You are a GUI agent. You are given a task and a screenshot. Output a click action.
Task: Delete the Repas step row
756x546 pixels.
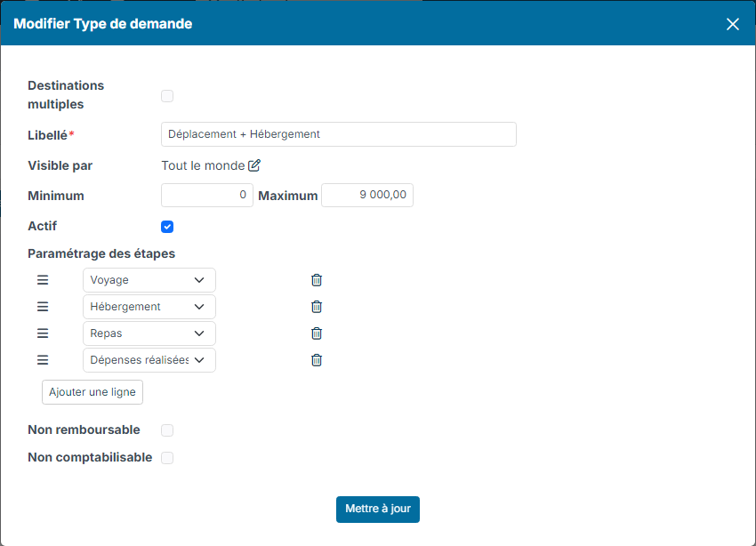[317, 333]
